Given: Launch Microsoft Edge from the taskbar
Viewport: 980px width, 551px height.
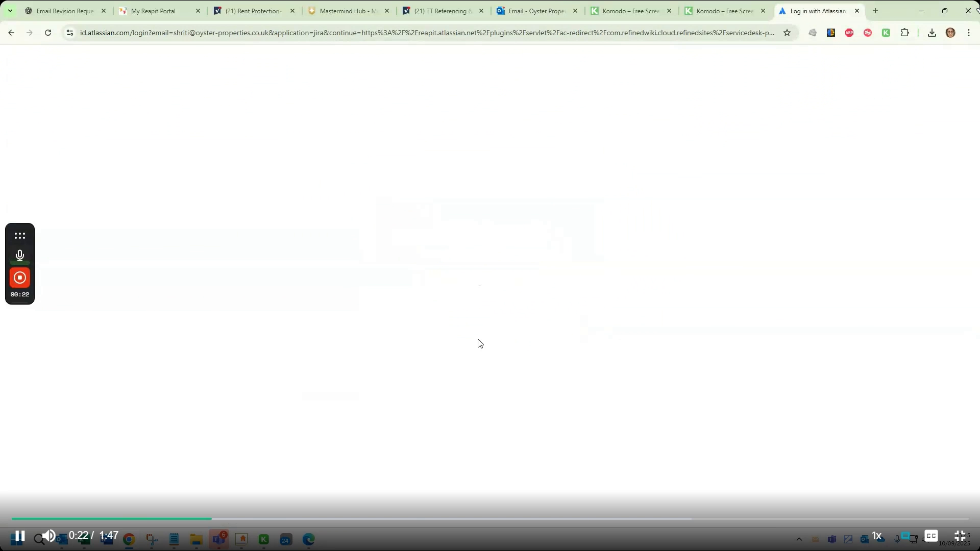Looking at the screenshot, I should coord(309,538).
